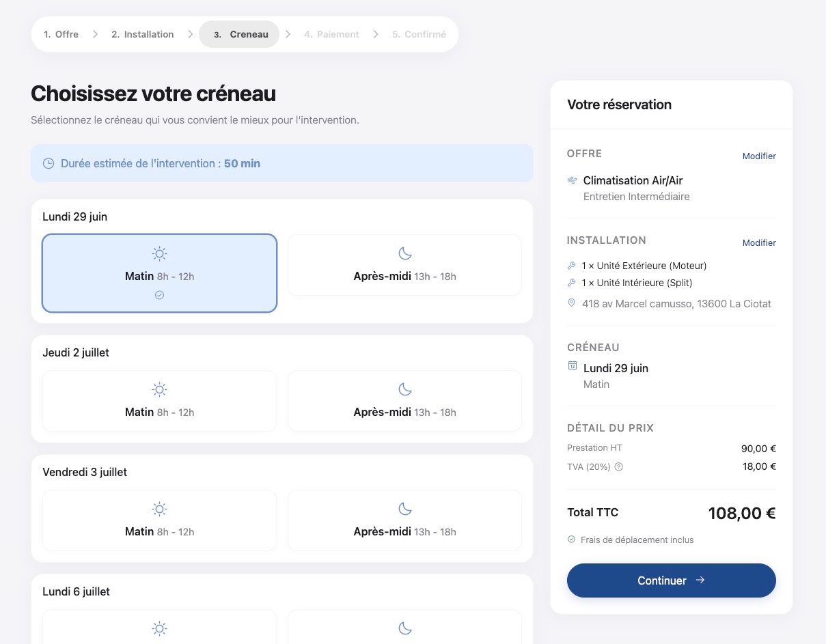826x644 pixels.
Task: Go back to step 2 Installation
Action: point(143,34)
